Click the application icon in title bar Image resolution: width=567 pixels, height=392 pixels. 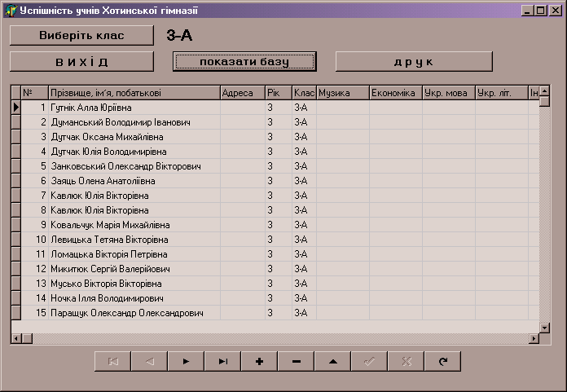point(11,11)
